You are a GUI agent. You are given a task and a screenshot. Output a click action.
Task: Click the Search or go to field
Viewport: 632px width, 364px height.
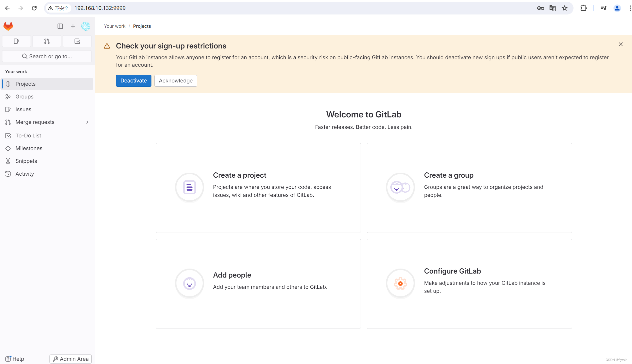pos(47,56)
